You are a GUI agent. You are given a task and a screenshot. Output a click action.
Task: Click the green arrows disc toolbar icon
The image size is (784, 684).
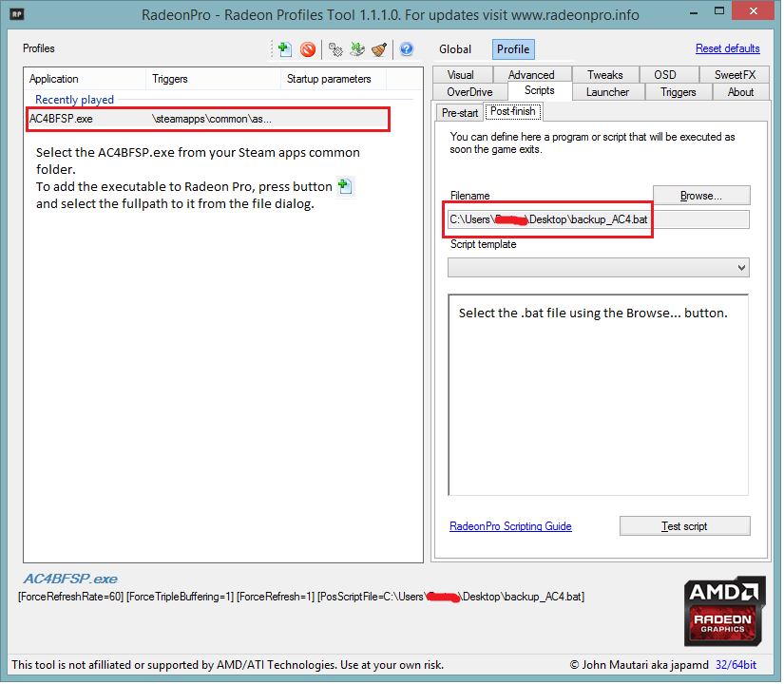point(357,49)
